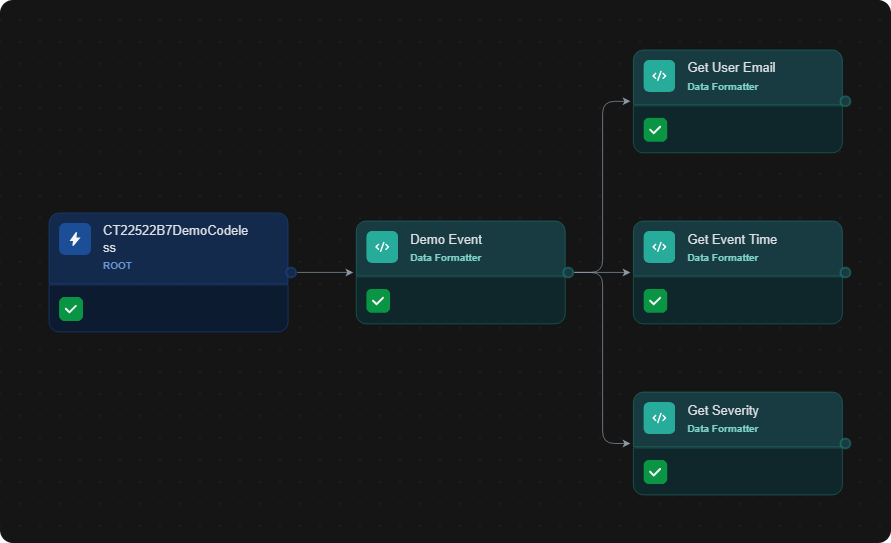Click Data Formatter label under Get Event Time
The height and width of the screenshot is (543, 891).
pos(723,258)
